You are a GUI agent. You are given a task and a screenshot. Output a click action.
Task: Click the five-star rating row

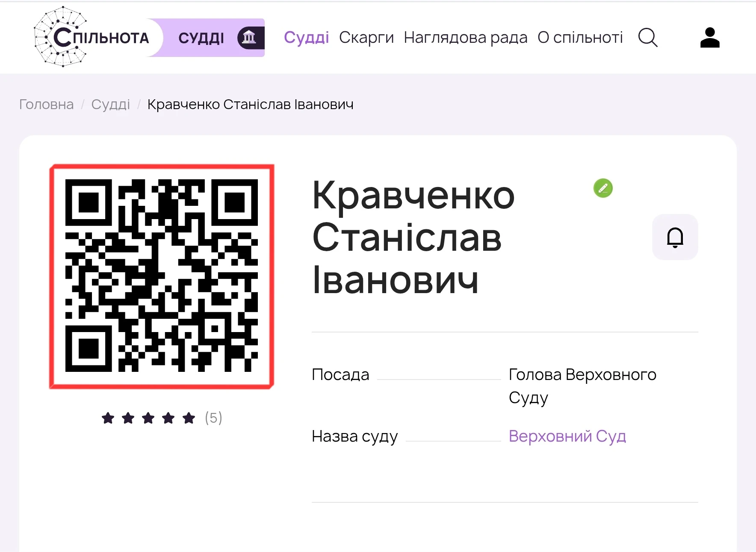148,418
